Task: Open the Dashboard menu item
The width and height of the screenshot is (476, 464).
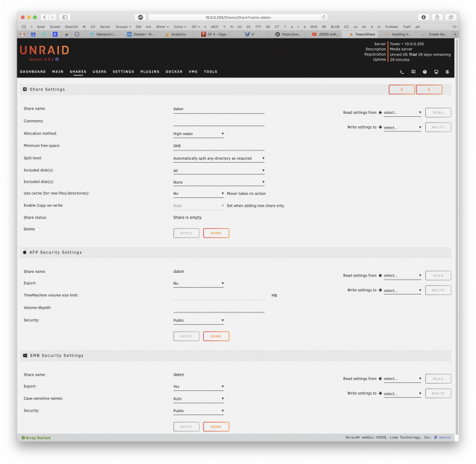Action: click(x=33, y=72)
